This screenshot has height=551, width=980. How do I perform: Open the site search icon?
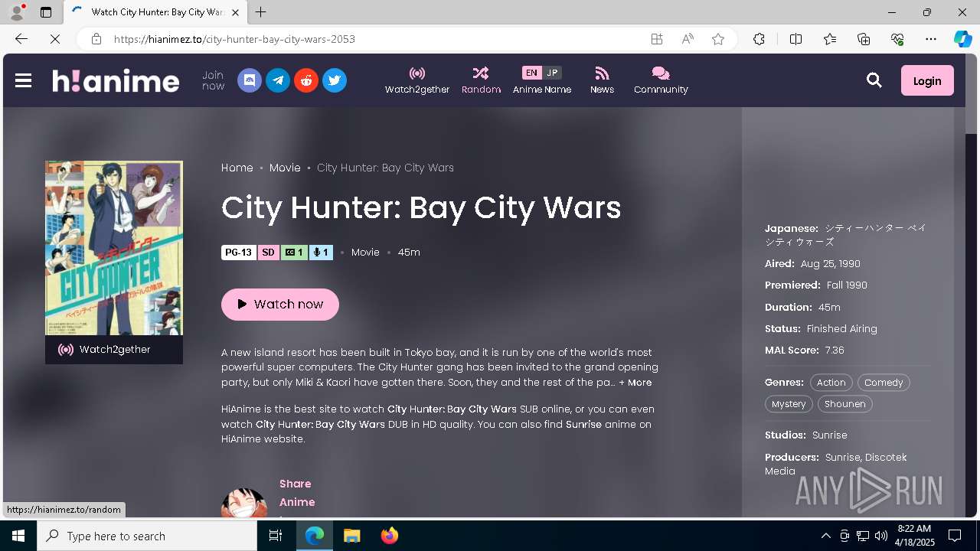click(874, 80)
